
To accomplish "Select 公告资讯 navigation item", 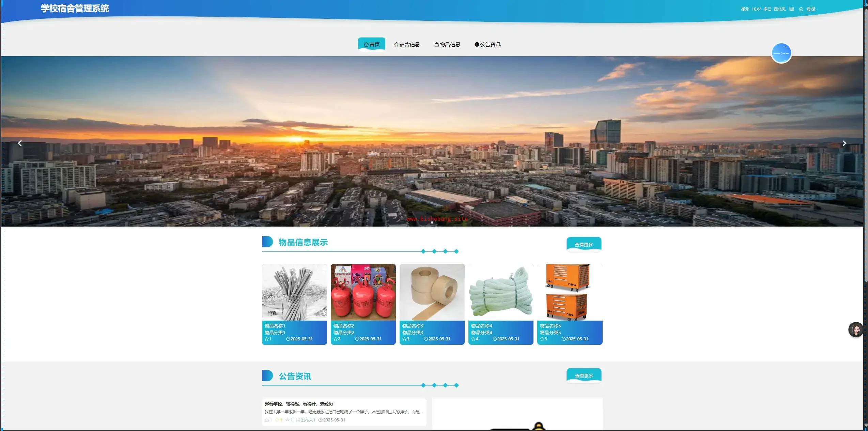I will pos(487,44).
